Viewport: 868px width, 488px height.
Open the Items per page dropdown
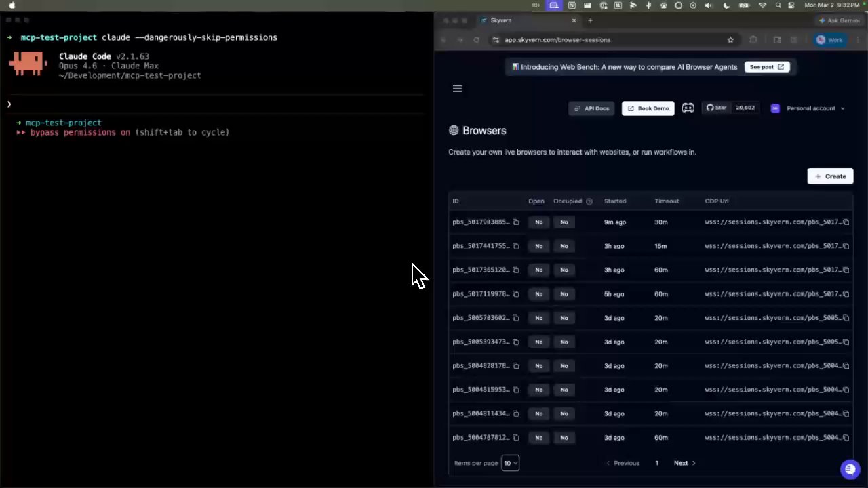[510, 463]
